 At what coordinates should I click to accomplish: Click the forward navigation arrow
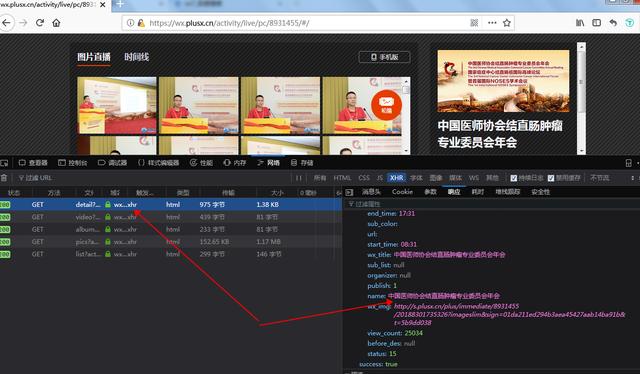point(23,23)
